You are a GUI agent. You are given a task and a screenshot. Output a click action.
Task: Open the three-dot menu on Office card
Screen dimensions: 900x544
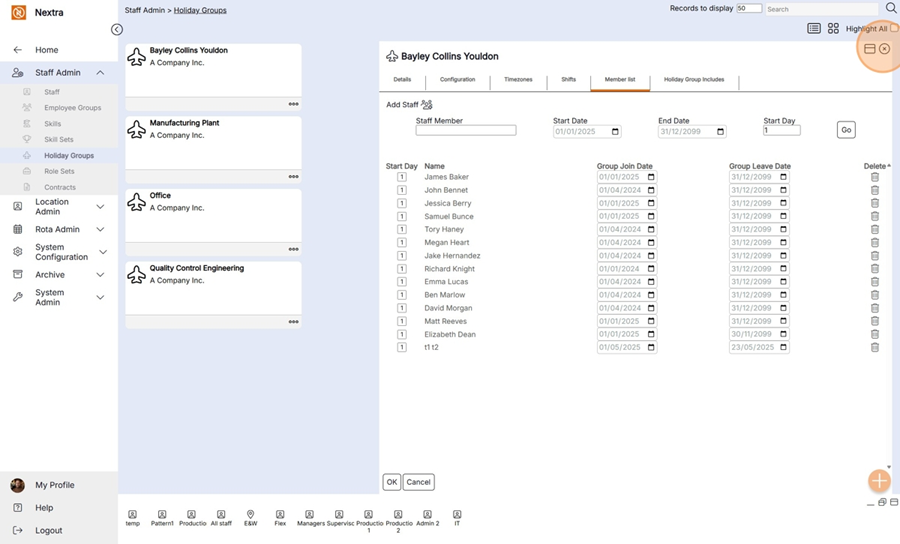point(293,249)
